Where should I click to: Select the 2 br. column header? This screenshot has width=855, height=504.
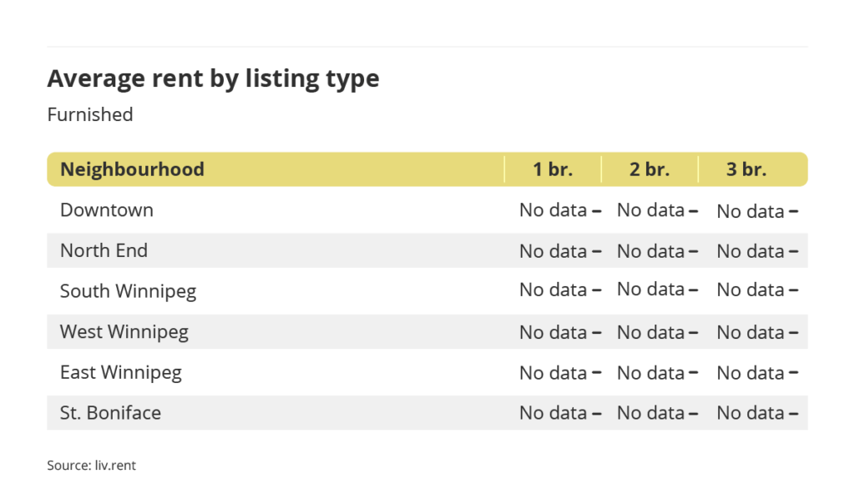click(x=650, y=169)
